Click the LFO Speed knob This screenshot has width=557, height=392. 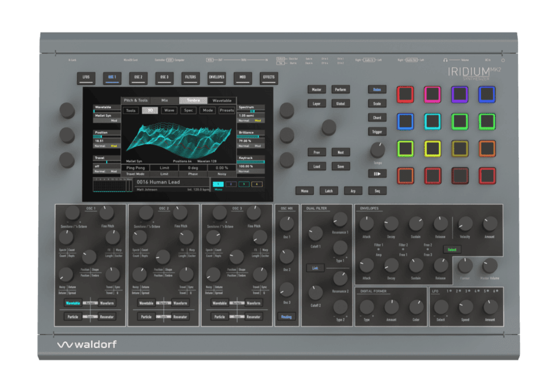[465, 307]
